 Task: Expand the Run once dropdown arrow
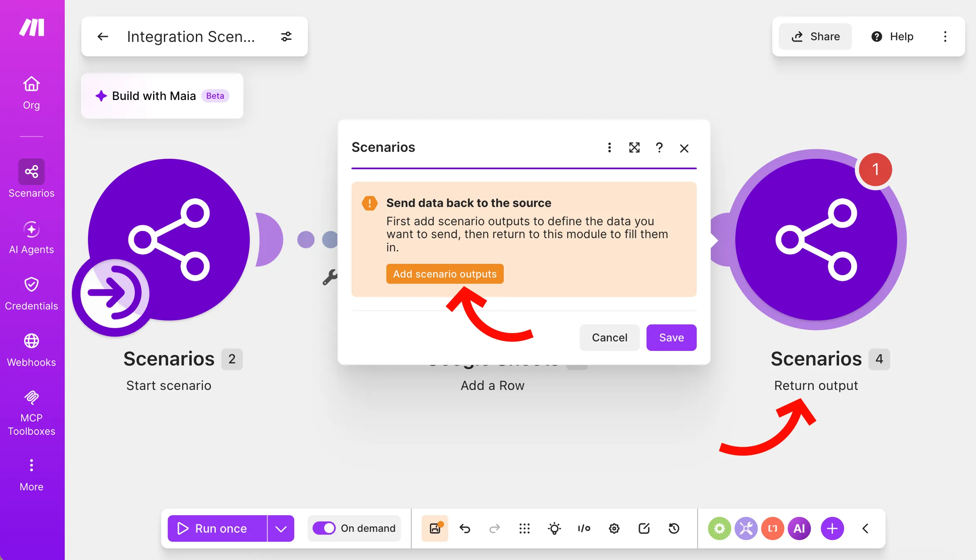(281, 528)
